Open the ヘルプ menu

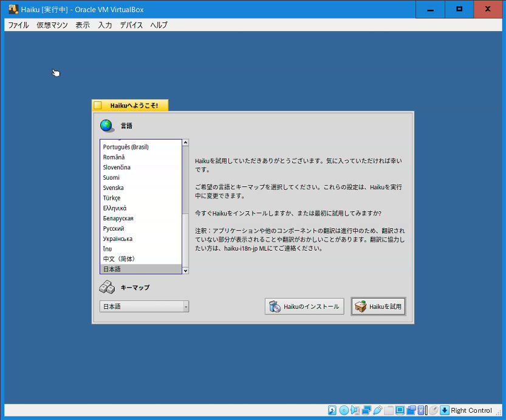click(159, 25)
